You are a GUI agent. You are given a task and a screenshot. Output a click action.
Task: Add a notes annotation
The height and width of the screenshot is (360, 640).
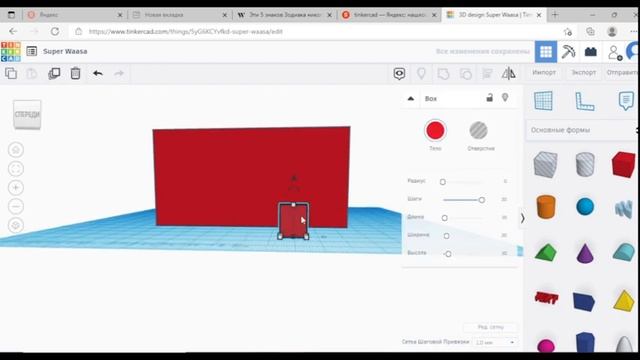(x=626, y=100)
